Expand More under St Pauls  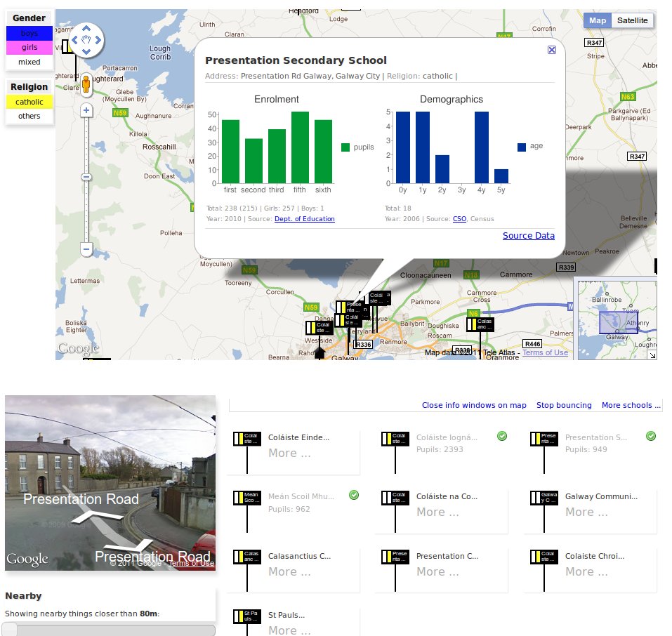(x=289, y=630)
